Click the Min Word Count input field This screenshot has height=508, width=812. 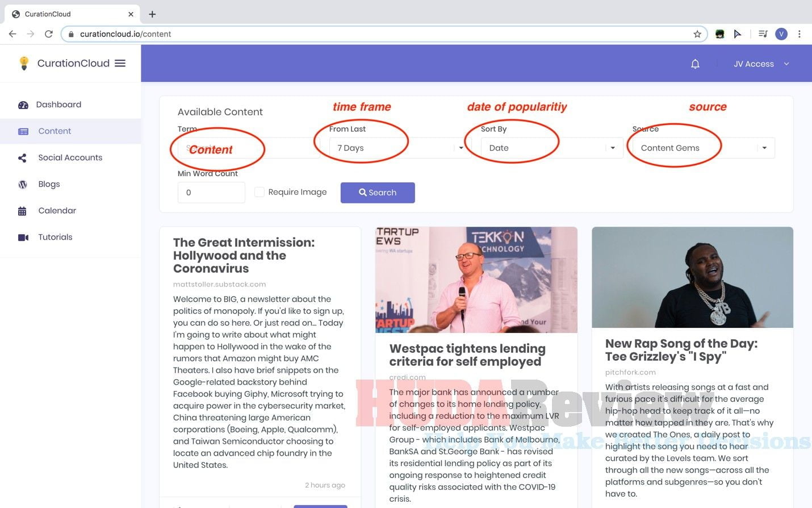point(211,193)
